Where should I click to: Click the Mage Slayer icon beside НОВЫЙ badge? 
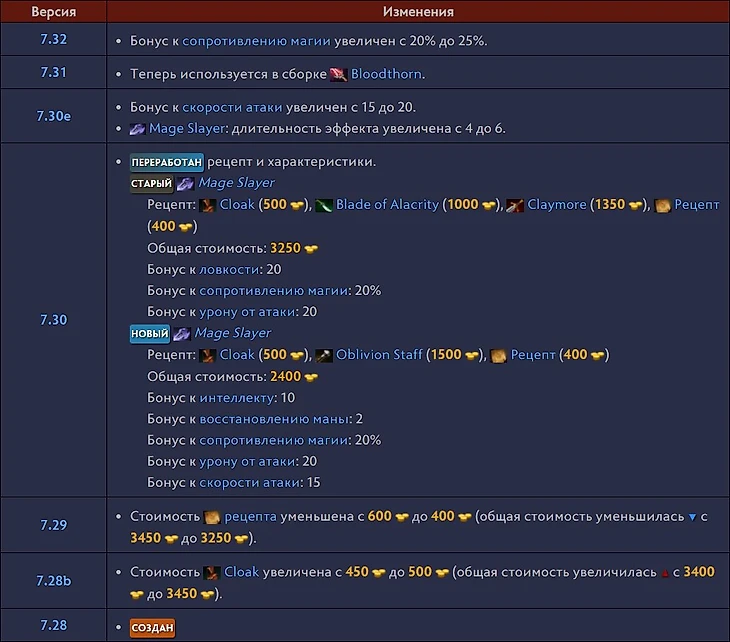tap(184, 333)
